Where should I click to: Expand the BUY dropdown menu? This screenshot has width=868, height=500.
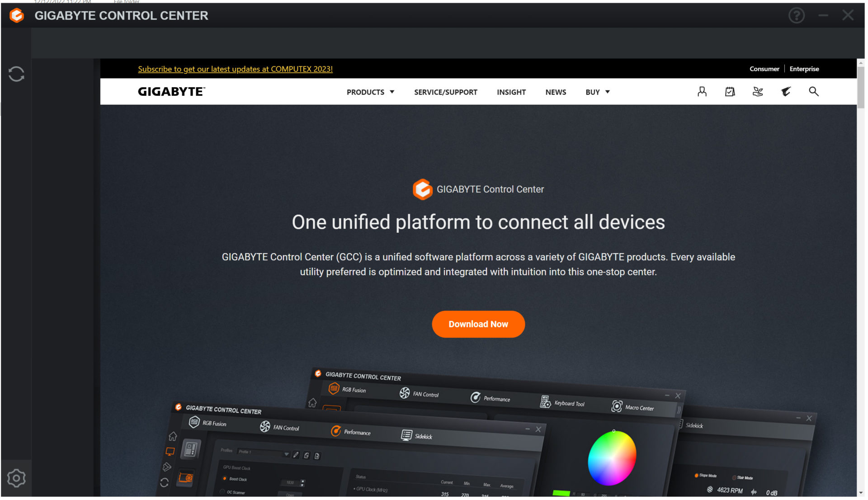coord(597,92)
